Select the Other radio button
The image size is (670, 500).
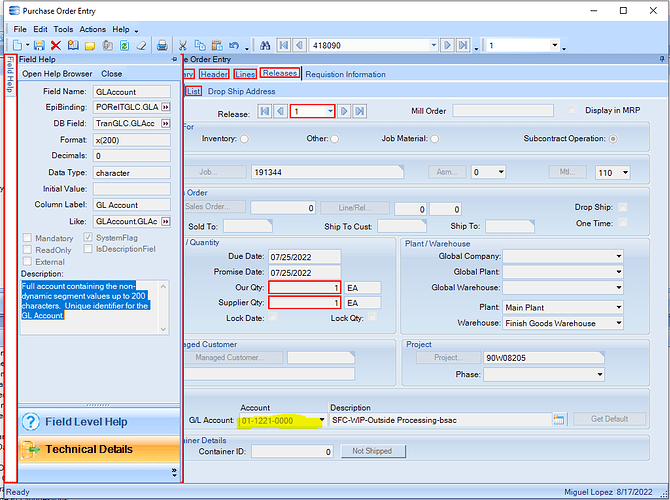coord(335,139)
